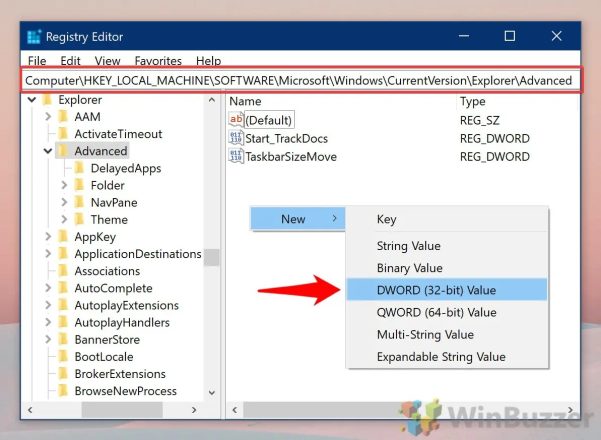Expand the BannerStore key
The image size is (601, 440).
(48, 339)
